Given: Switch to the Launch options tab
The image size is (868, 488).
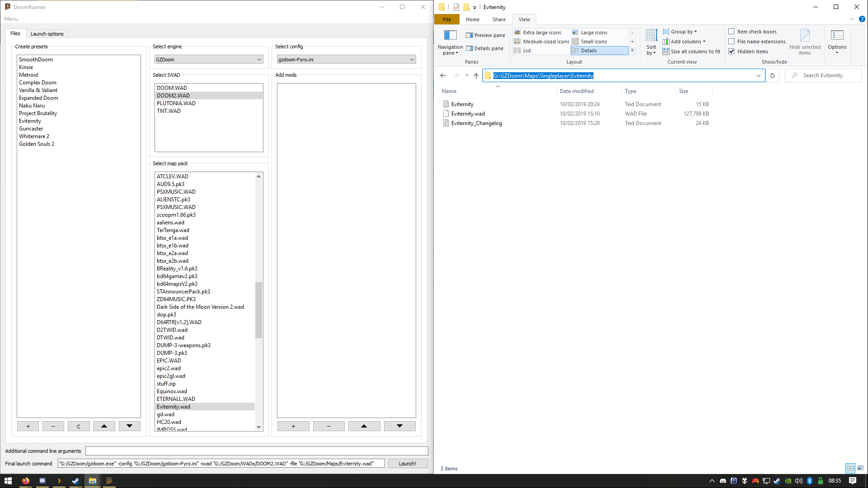Looking at the screenshot, I should click(47, 33).
